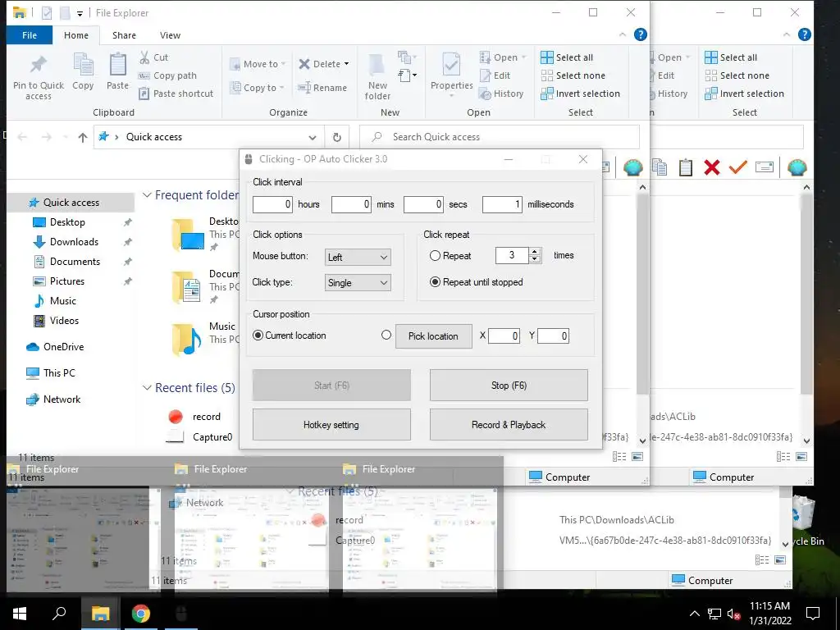Viewport: 840px width, 630px height.
Task: Click Paste shortcut in the ribbon
Action: click(176, 94)
